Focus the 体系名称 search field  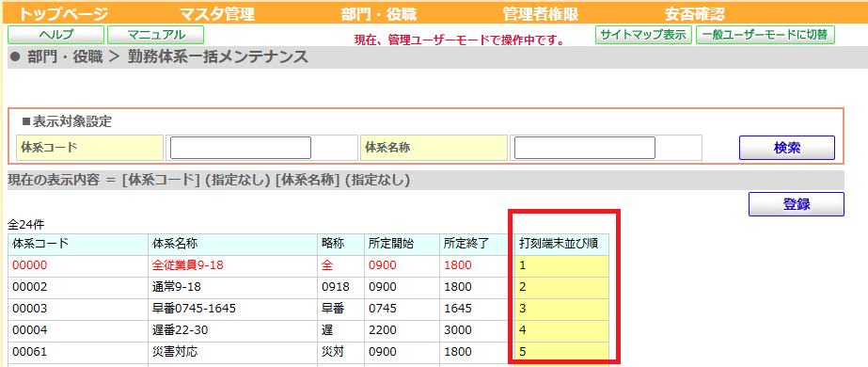coord(585,148)
